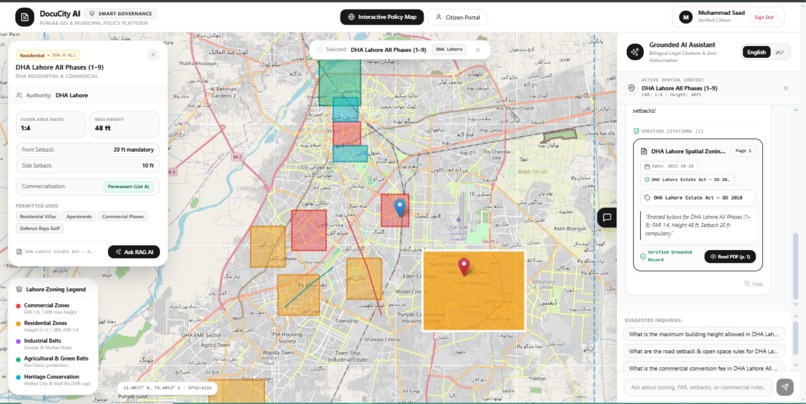Click the Side Setback 10 ft row
This screenshot has width=806, height=404.
(x=87, y=166)
